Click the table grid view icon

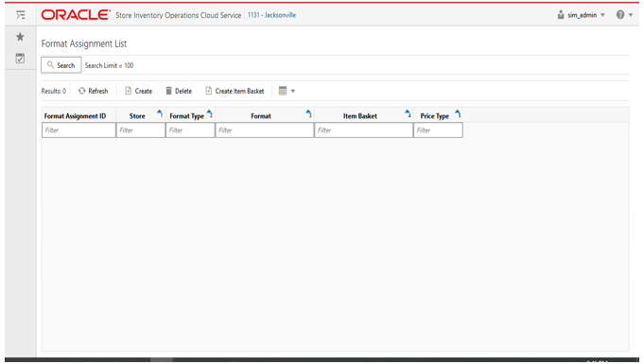coord(283,91)
